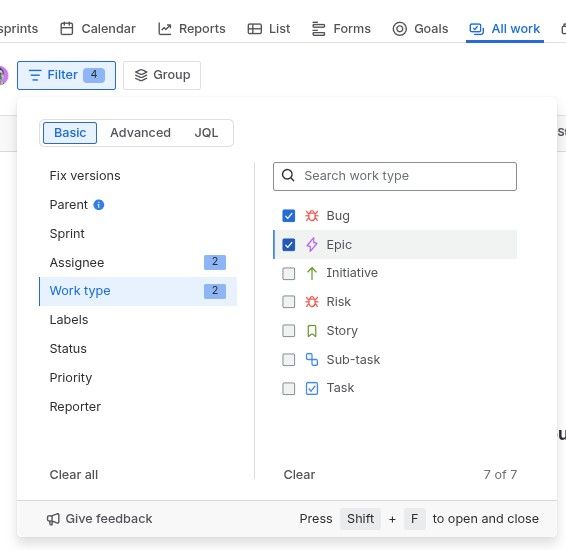Screen dimensions: 566x550
Task: Focus the Search work type field
Action: [395, 176]
